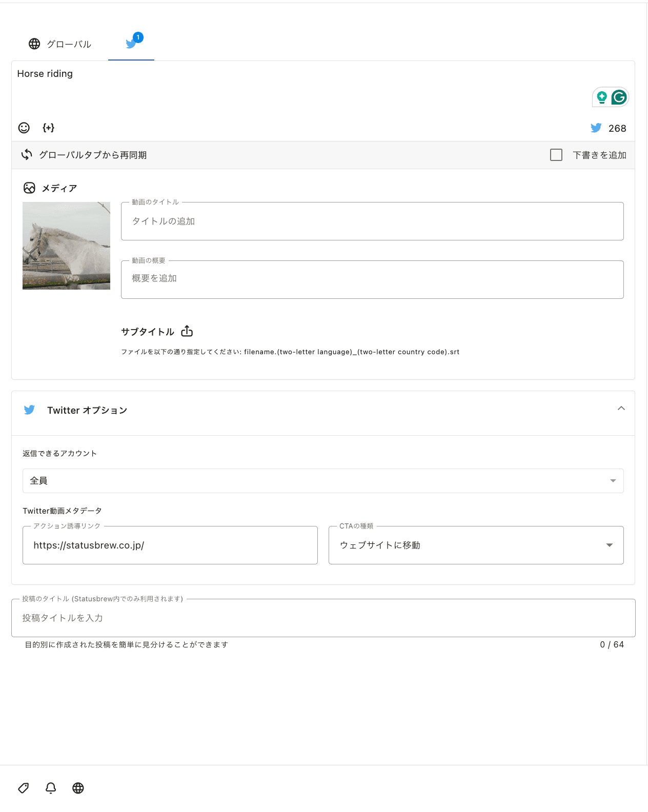Select the Twitter tab with badge
The height and width of the screenshot is (812, 648).
click(x=131, y=44)
